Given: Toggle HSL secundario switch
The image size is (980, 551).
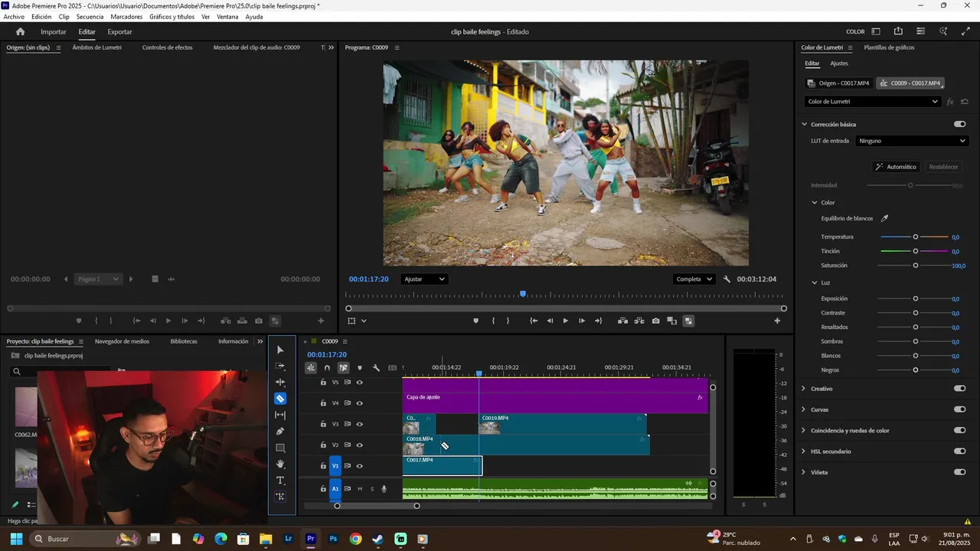Looking at the screenshot, I should [x=959, y=452].
